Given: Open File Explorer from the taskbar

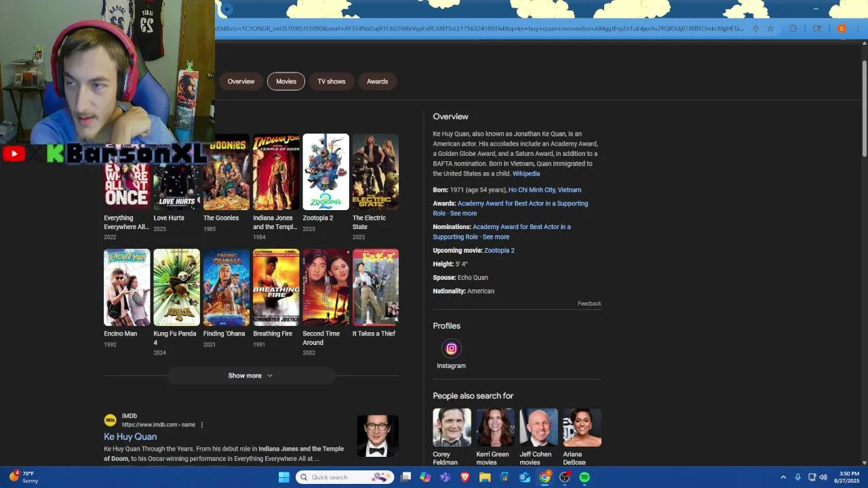Looking at the screenshot, I should coord(485,477).
